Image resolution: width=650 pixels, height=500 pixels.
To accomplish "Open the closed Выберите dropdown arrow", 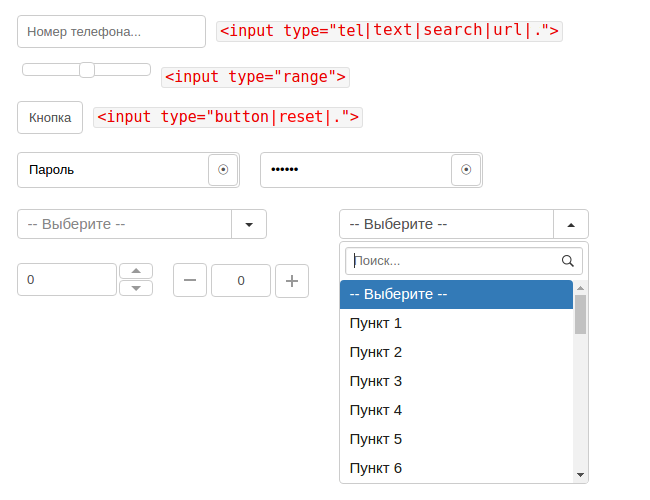I will tap(249, 224).
